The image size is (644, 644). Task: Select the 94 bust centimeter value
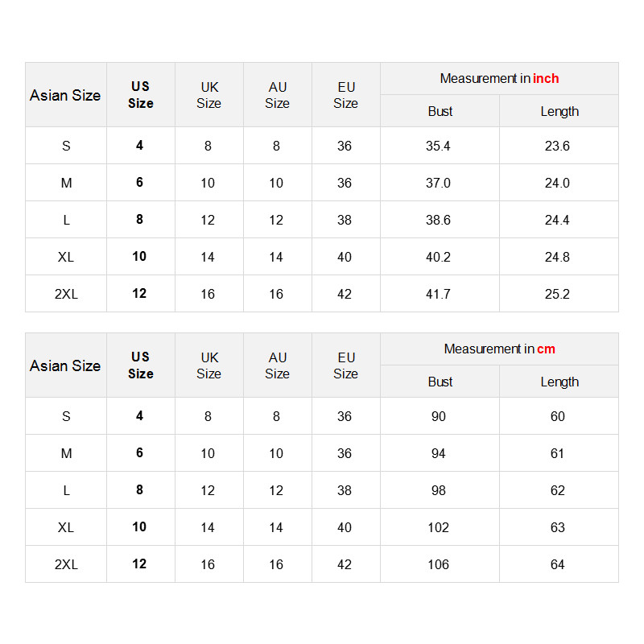tap(438, 453)
